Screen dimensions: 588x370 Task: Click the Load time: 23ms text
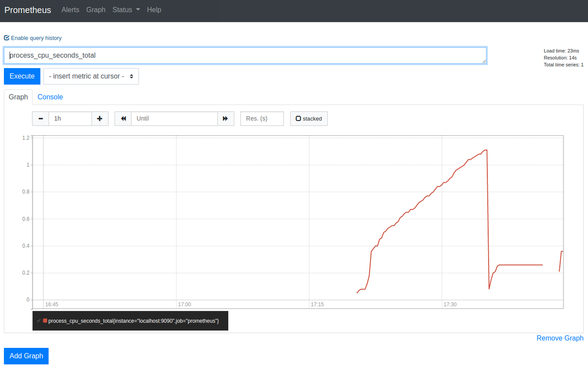click(x=562, y=51)
